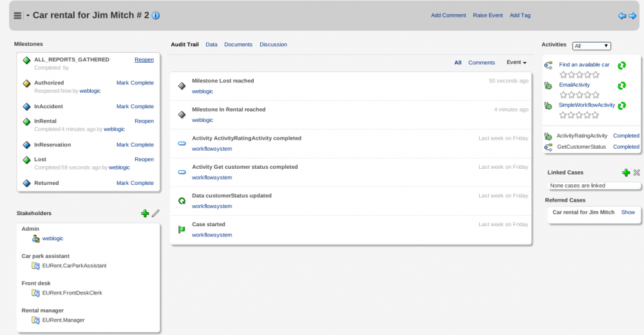
Task: Switch to the Audit Trail tab
Action: 185,44
